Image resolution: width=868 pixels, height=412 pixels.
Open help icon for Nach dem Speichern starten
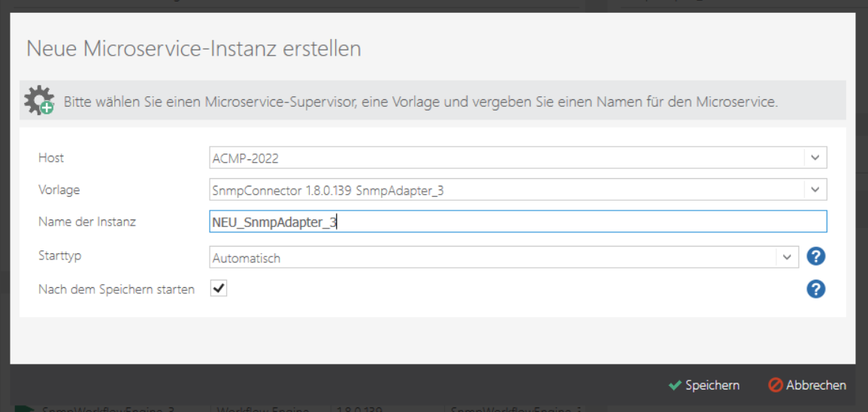click(816, 289)
